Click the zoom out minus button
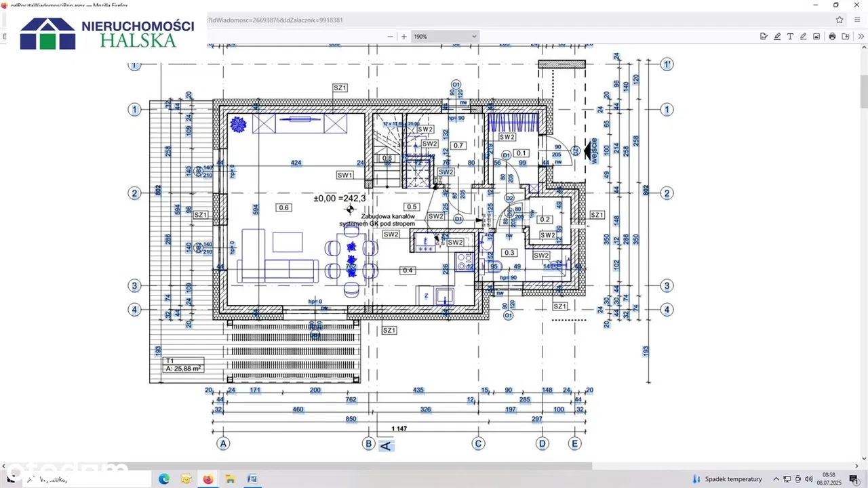Image resolution: width=868 pixels, height=488 pixels. click(x=390, y=37)
